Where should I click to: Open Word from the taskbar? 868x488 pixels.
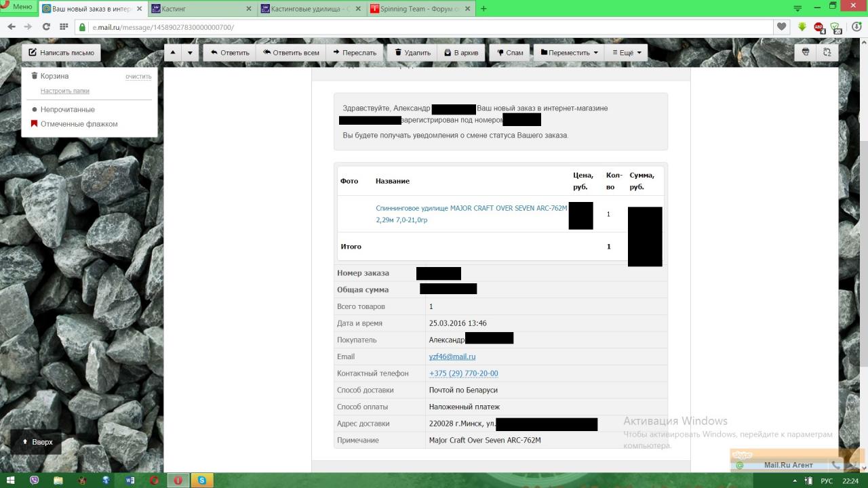click(x=130, y=480)
